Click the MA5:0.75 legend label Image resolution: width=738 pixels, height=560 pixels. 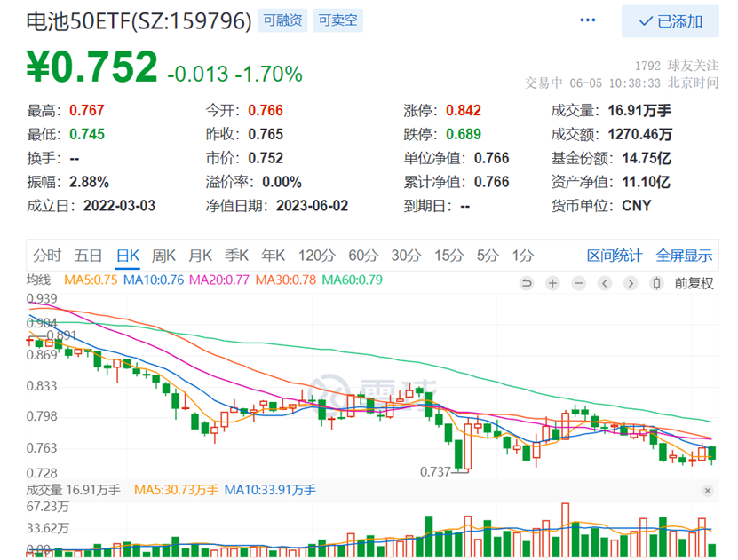[91, 280]
